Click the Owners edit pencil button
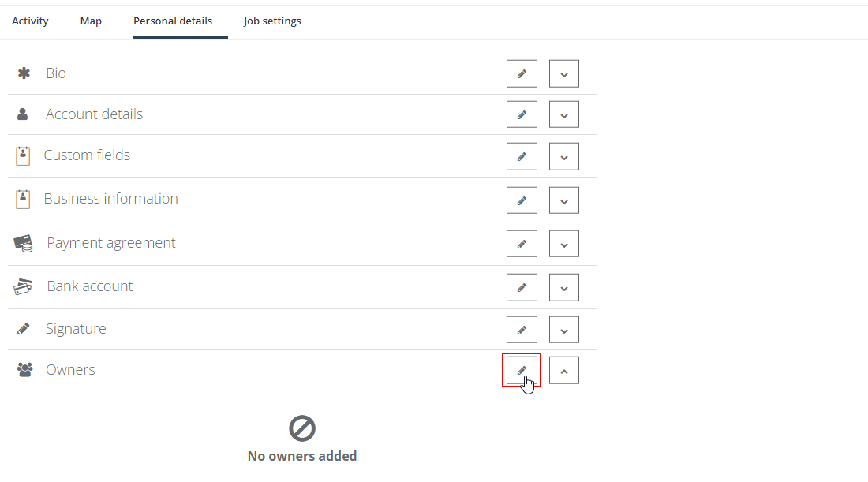868x482 pixels. [x=522, y=370]
